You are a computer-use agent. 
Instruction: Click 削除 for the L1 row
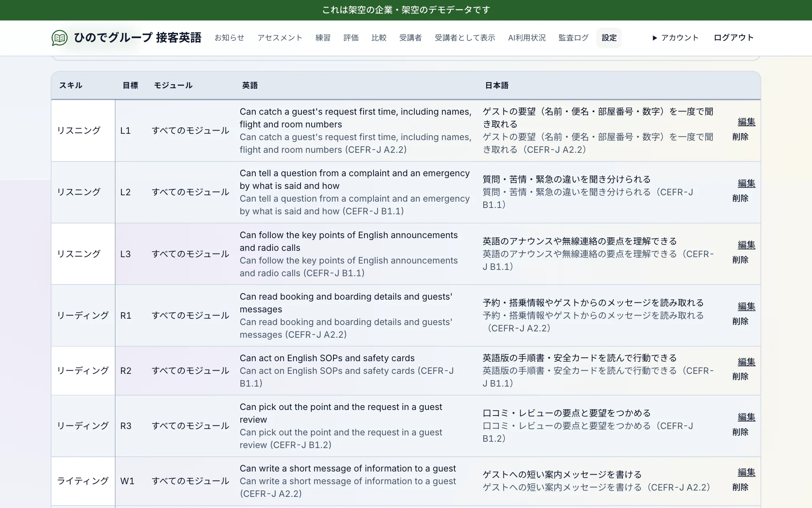click(740, 137)
